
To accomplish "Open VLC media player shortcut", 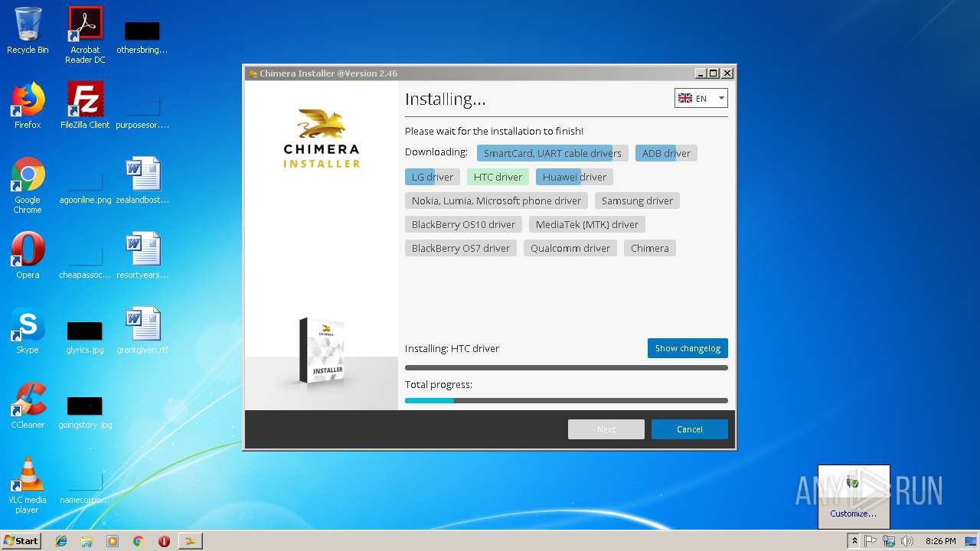I will click(x=28, y=486).
